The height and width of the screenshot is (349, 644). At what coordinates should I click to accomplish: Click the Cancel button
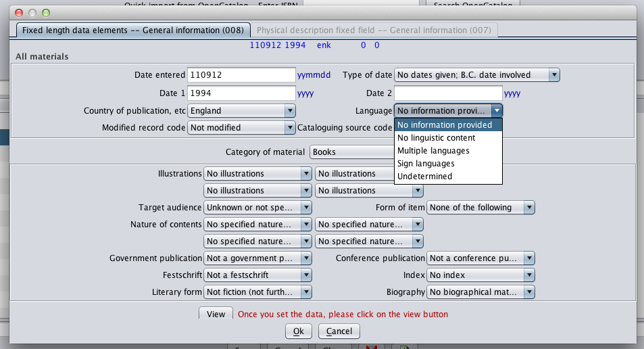[x=339, y=331]
